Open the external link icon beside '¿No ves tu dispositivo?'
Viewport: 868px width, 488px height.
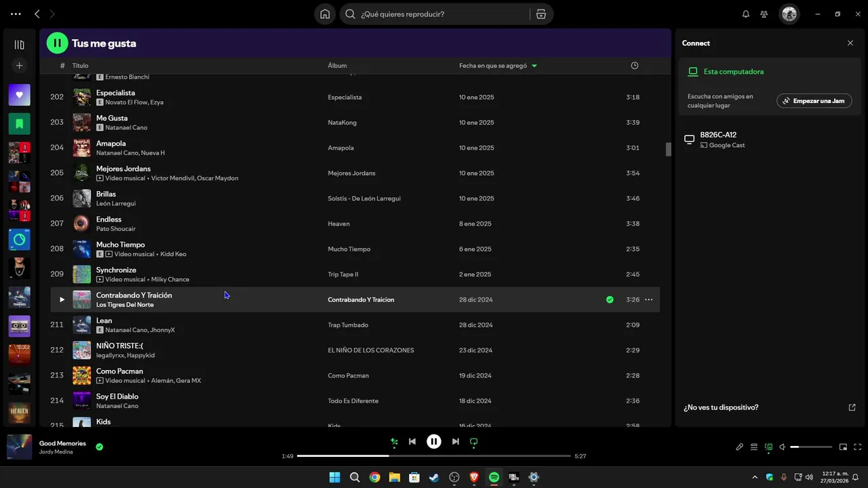(x=852, y=407)
